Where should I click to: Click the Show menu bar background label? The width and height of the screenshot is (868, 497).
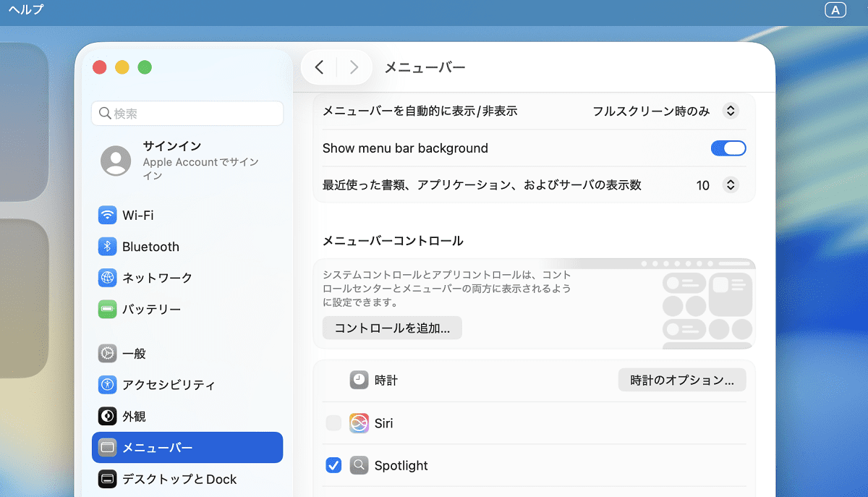tap(405, 148)
